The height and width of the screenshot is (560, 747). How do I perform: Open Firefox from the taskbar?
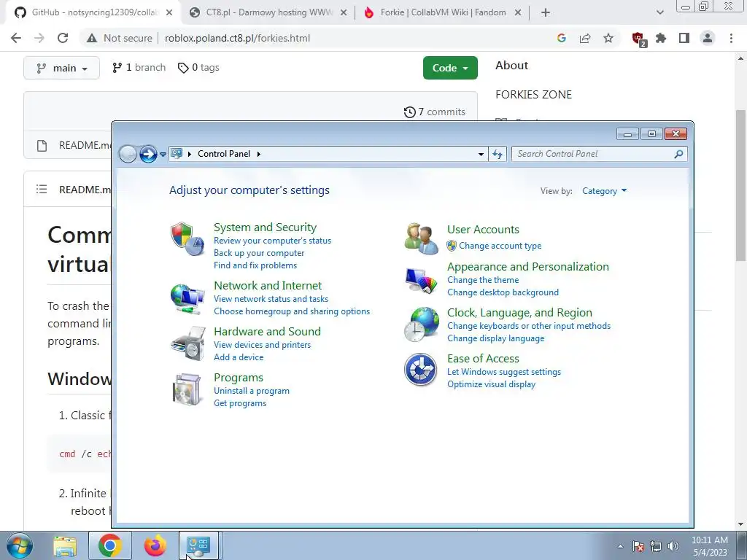155,545
